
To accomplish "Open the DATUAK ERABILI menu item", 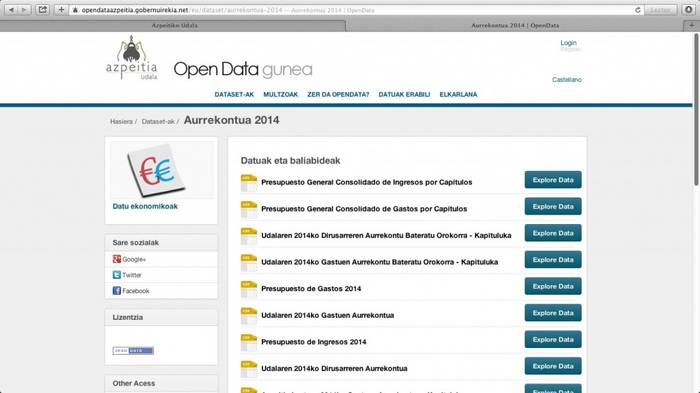I will point(404,94).
